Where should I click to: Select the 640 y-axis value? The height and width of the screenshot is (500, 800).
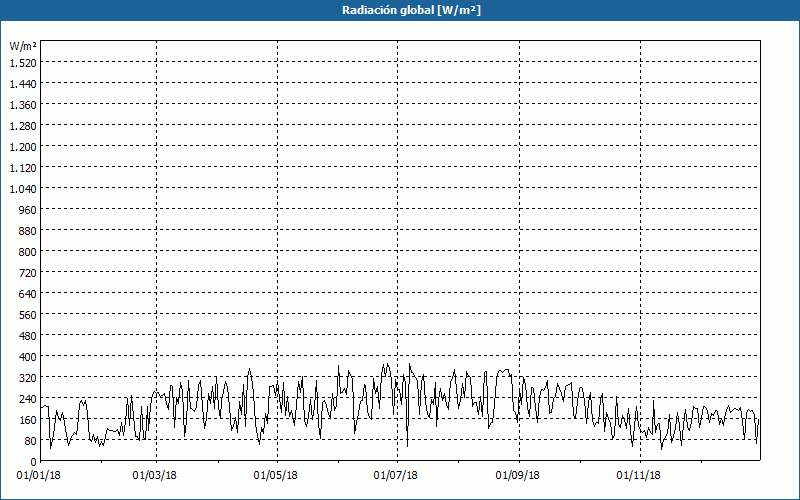(29, 294)
